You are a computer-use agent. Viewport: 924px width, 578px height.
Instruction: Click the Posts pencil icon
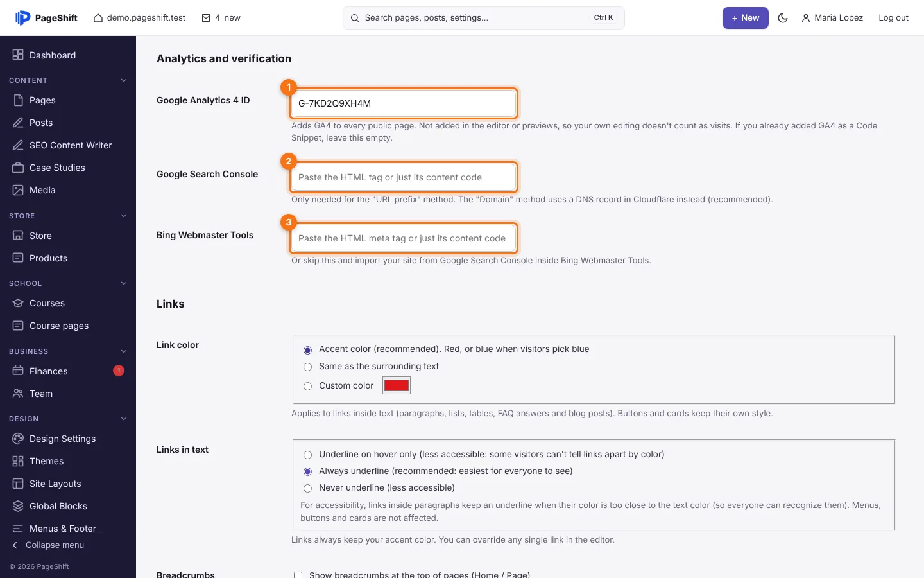point(18,123)
